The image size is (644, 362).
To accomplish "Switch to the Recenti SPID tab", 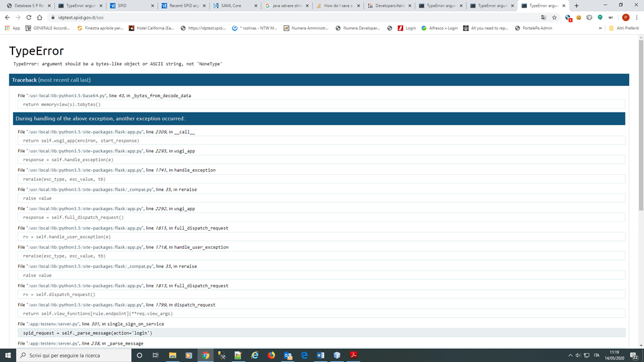I will (183, 6).
